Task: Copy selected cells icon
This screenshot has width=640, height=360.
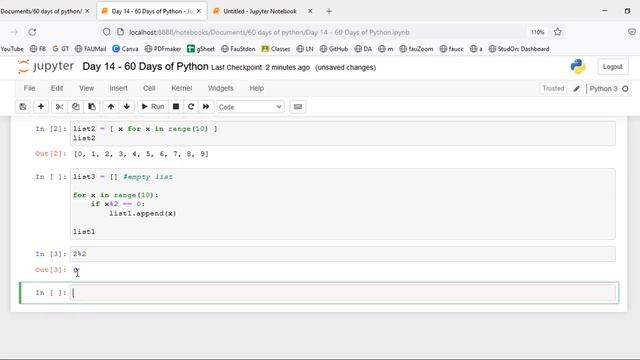Action: 76,107
